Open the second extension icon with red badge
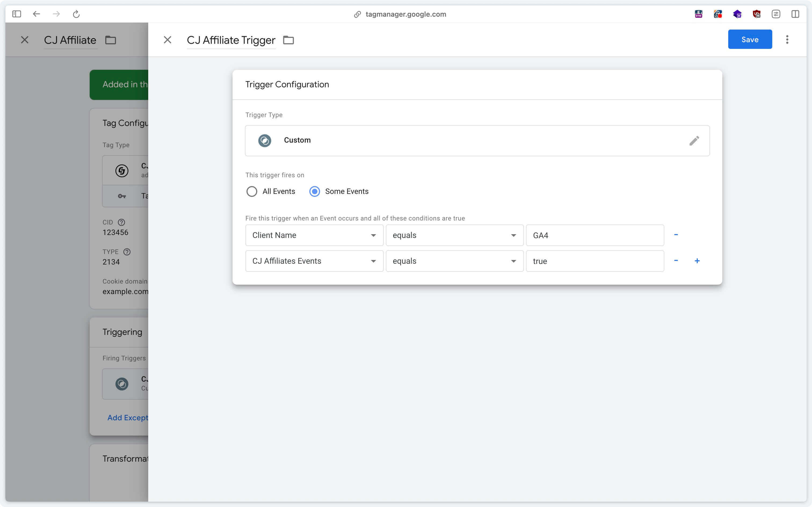 click(x=718, y=14)
